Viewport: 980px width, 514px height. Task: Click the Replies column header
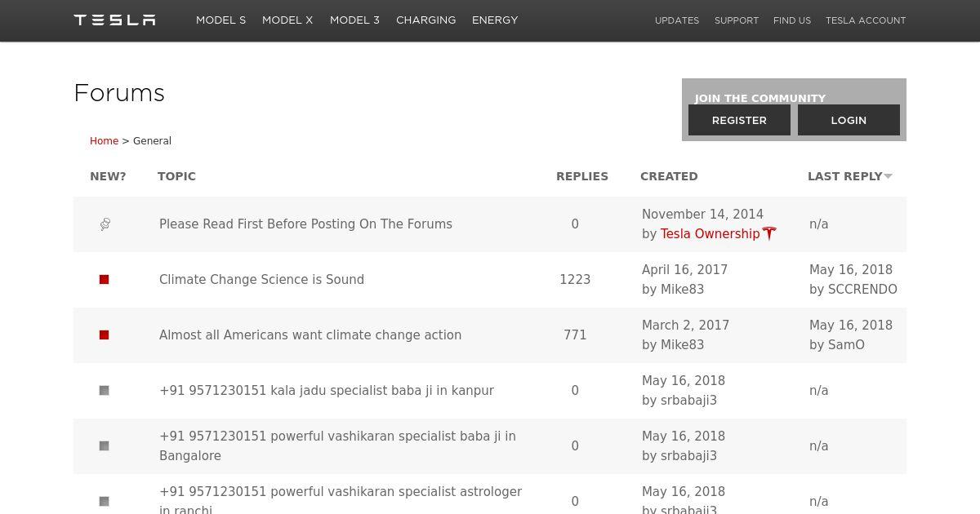[x=582, y=176]
